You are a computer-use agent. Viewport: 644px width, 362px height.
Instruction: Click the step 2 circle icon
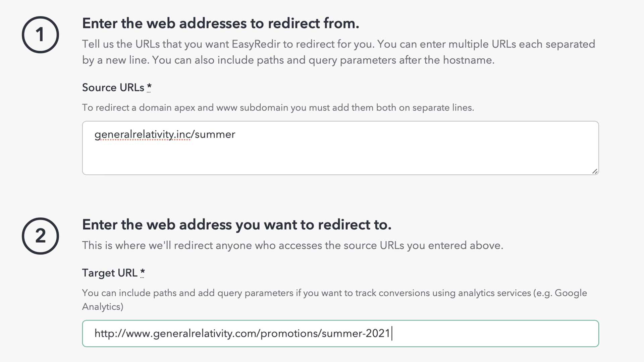(40, 236)
